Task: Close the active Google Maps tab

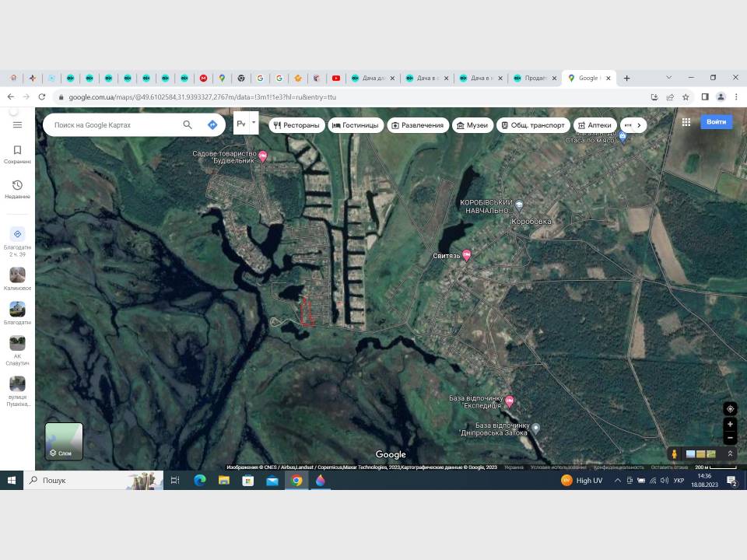Action: 608,78
